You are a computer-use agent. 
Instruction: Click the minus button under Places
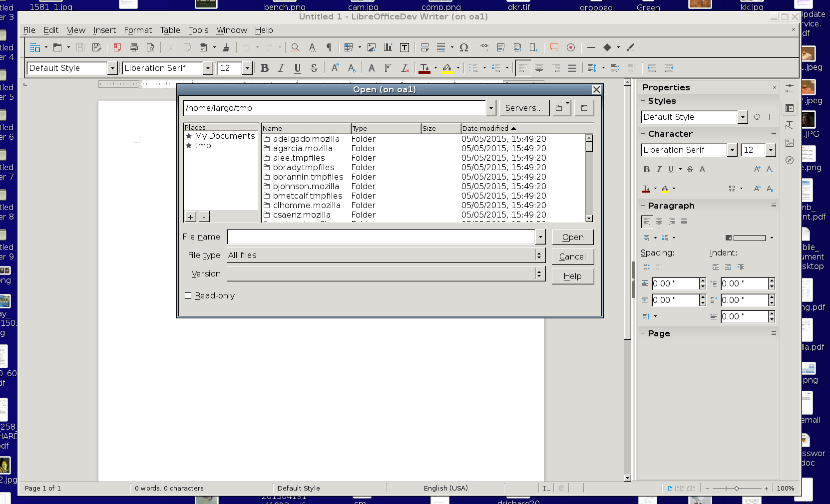click(x=204, y=217)
